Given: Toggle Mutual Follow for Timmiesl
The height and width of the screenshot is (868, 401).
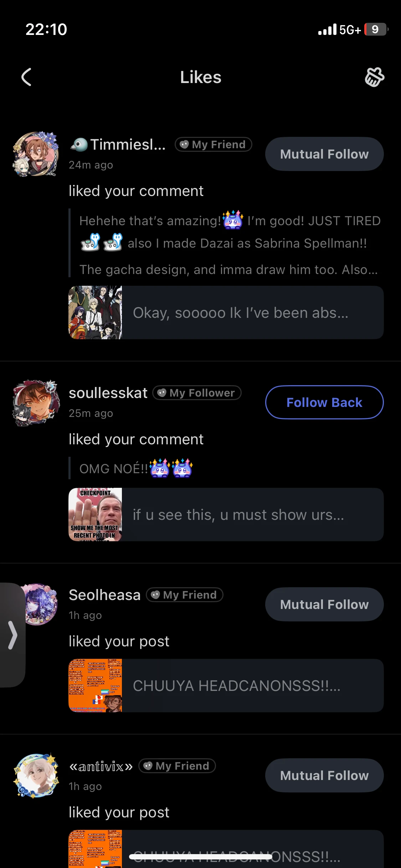Looking at the screenshot, I should click(x=324, y=154).
